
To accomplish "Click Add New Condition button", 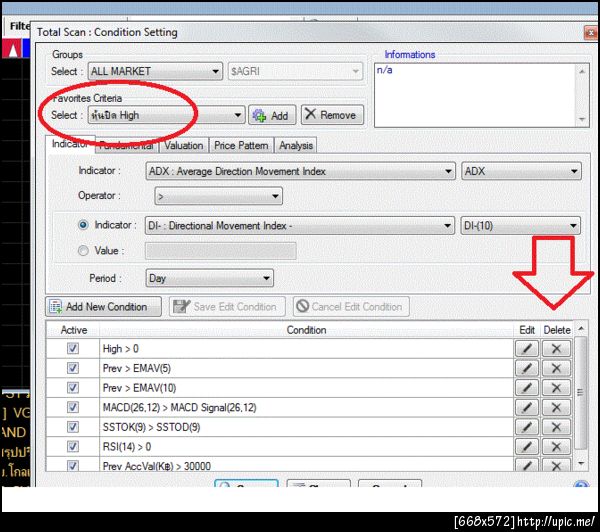I will (103, 307).
